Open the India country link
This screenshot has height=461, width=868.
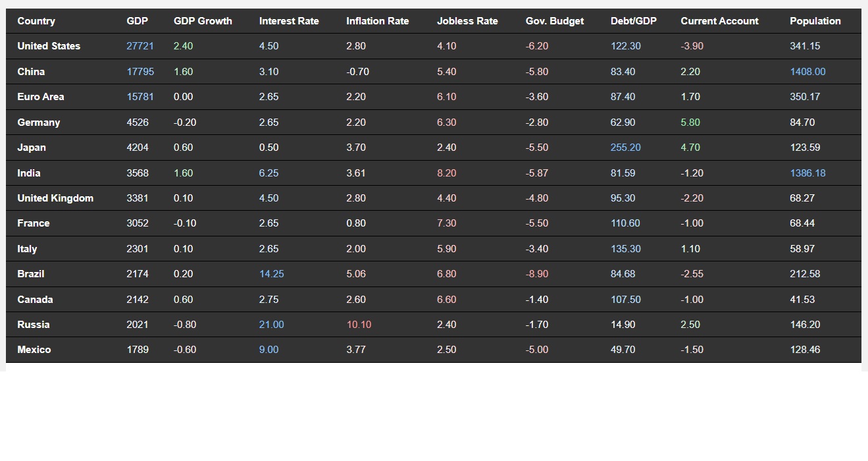[29, 173]
